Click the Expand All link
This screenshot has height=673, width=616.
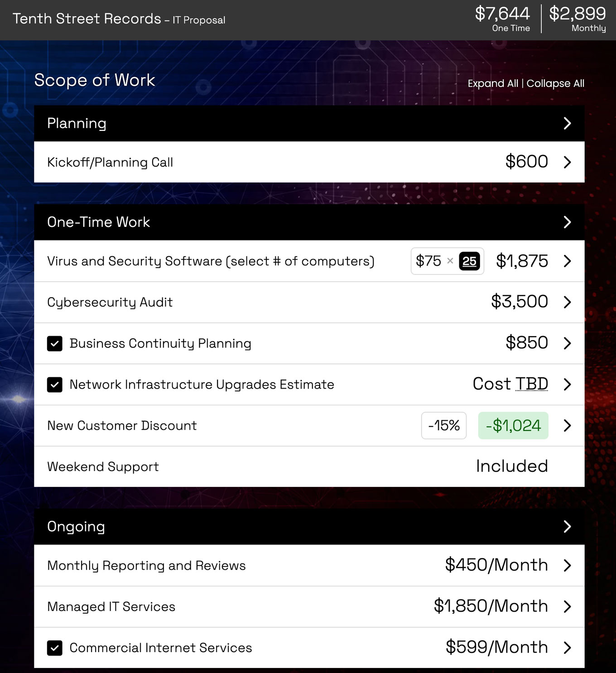point(492,83)
